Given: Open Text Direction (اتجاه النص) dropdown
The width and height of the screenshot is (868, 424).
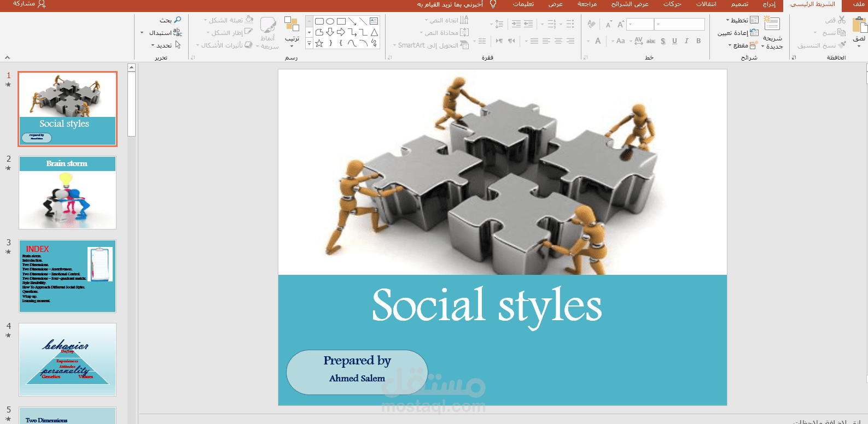Looking at the screenshot, I should 447,20.
